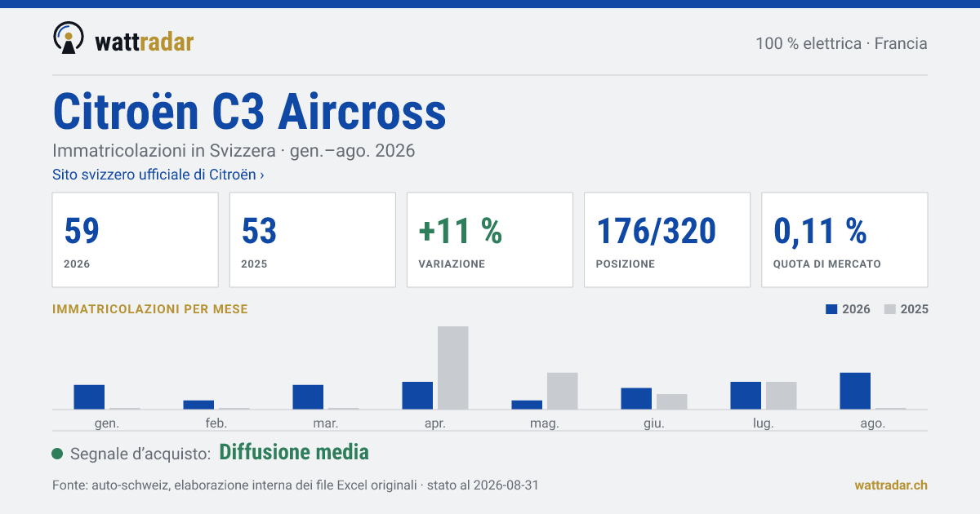Image resolution: width=980 pixels, height=514 pixels.
Task: Click the 'Segnale d’acquisto:' label
Action: tap(141, 454)
